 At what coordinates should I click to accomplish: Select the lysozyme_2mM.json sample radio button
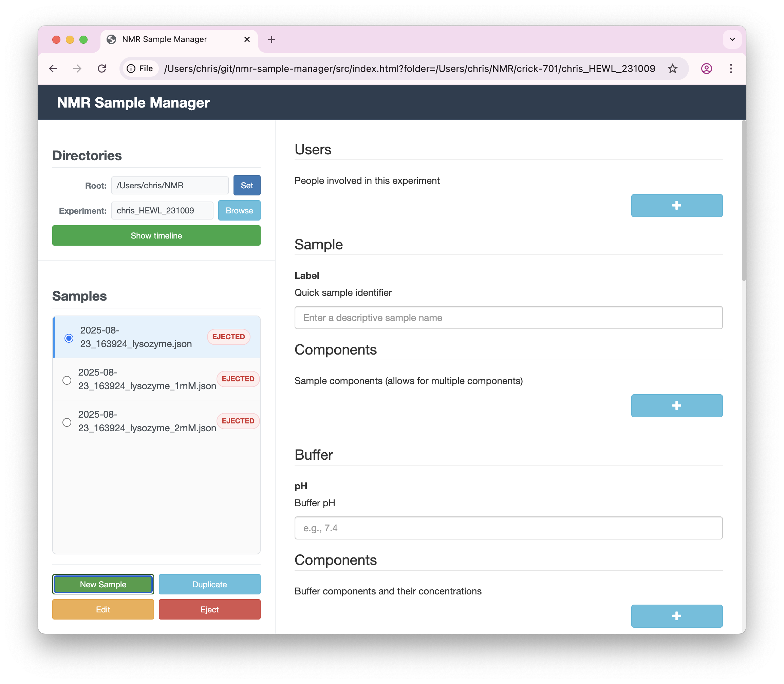[67, 422]
